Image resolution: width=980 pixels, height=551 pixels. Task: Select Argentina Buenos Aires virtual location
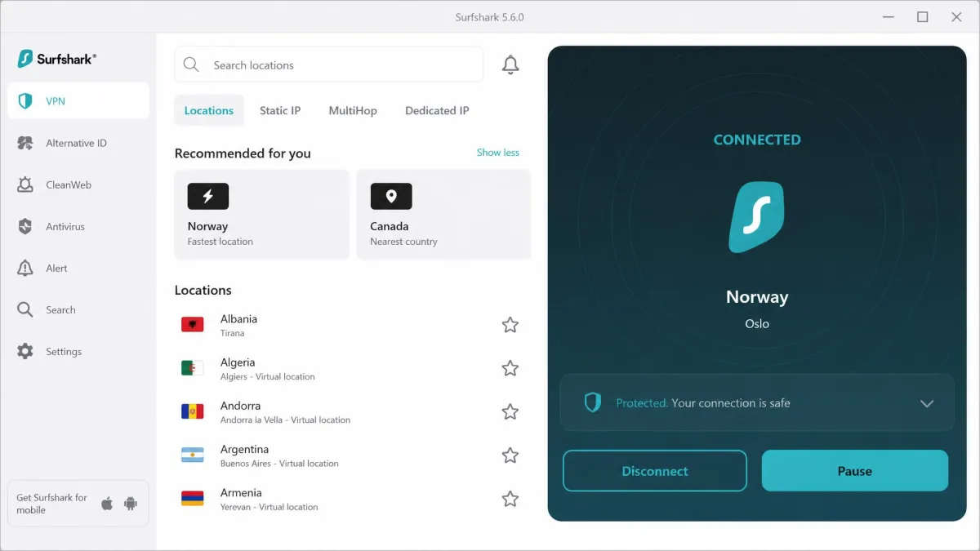point(352,455)
